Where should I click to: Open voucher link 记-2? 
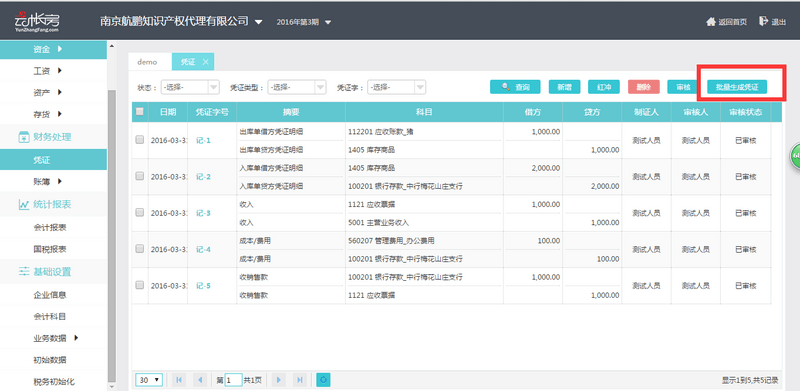pyautogui.click(x=203, y=177)
